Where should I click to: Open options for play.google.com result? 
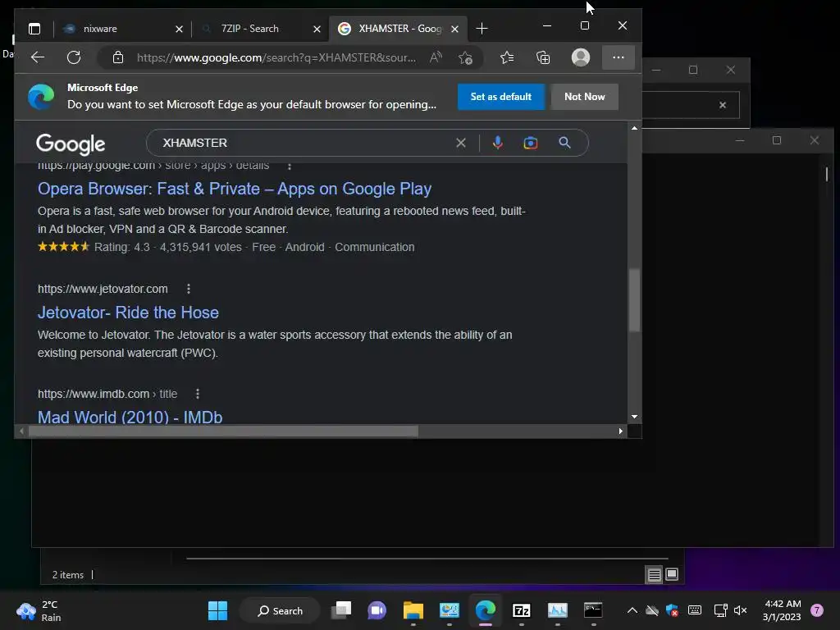(290, 166)
